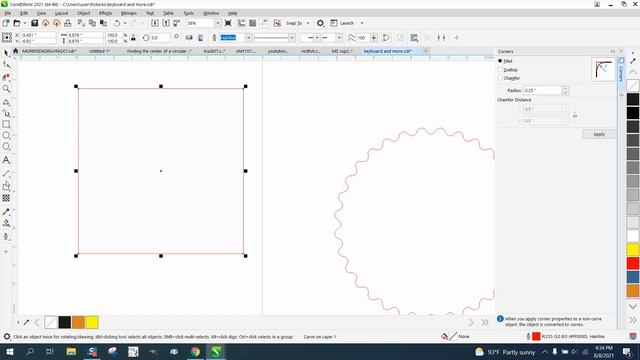Select the Text tool (letter A)
This screenshot has height=360, width=640.
[x=6, y=160]
